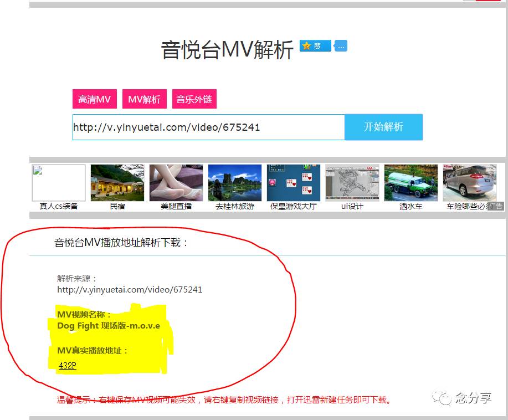Select the red 温馨提示 notice text
Viewport: 508px width, 420px height.
(224, 400)
